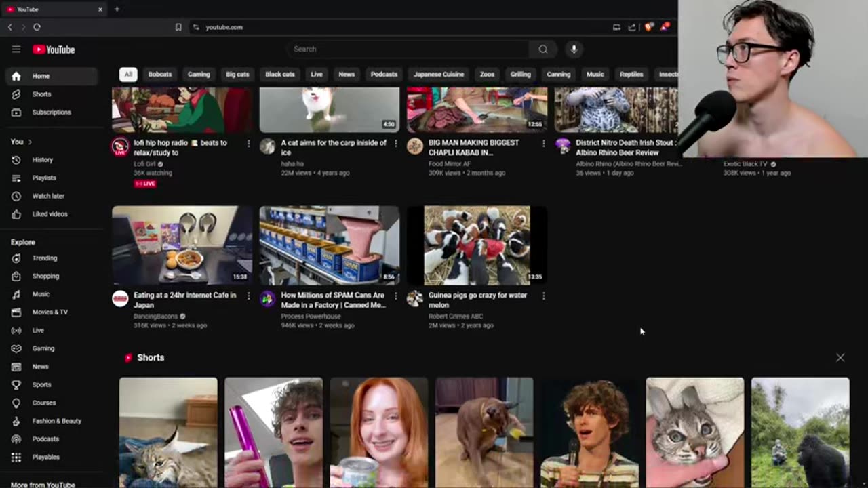Open Music under Explore
This screenshot has height=488, width=868.
(x=52, y=294)
